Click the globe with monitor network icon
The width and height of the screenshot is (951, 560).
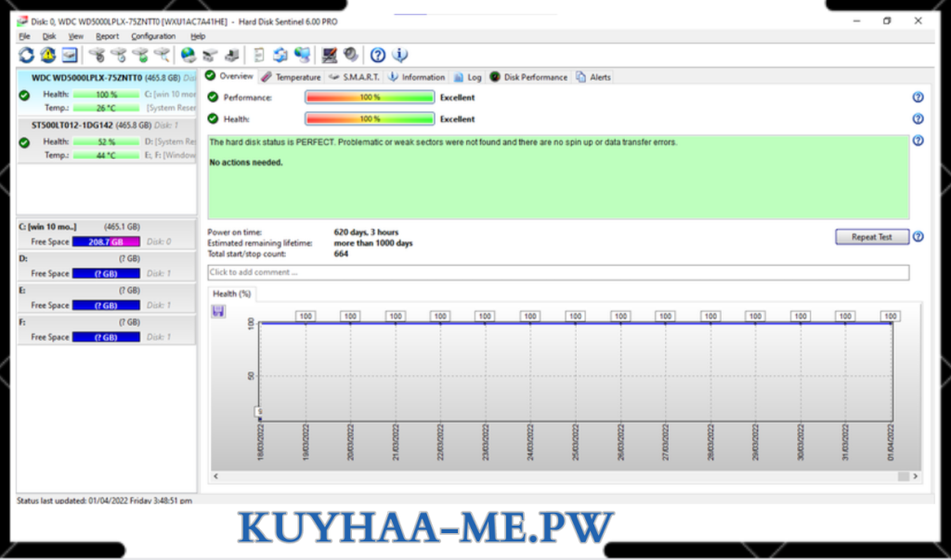302,55
